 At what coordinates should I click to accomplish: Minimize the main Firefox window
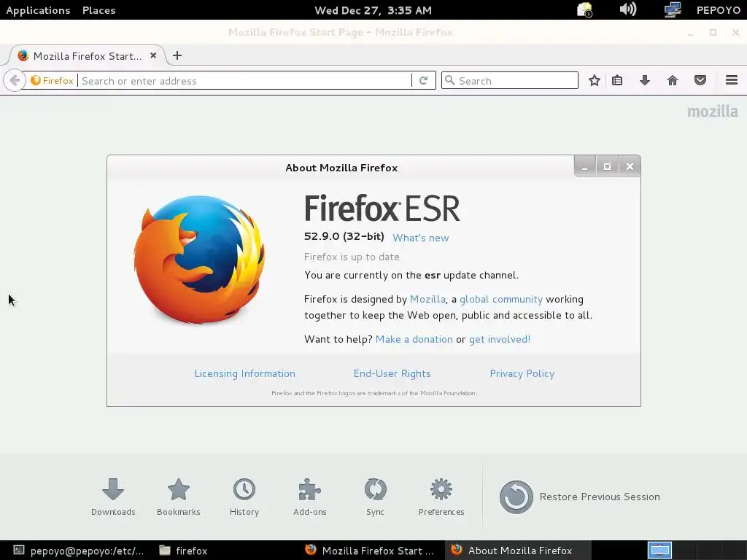(690, 32)
